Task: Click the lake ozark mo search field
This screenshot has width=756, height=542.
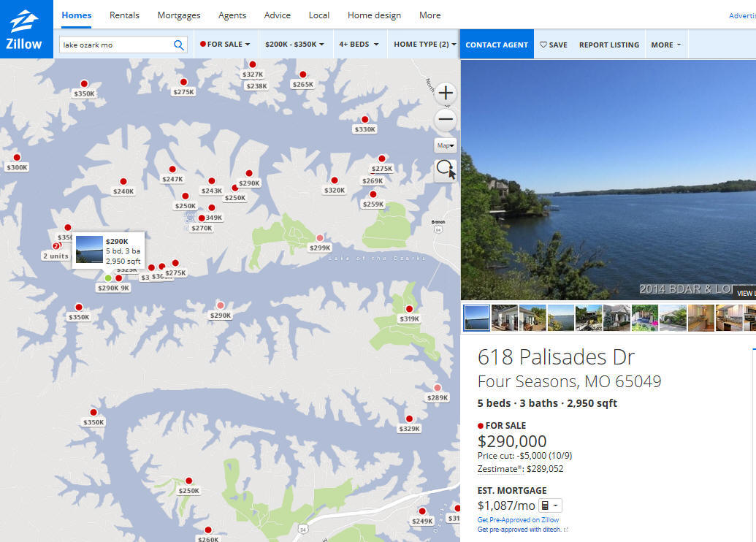Action: [x=115, y=45]
